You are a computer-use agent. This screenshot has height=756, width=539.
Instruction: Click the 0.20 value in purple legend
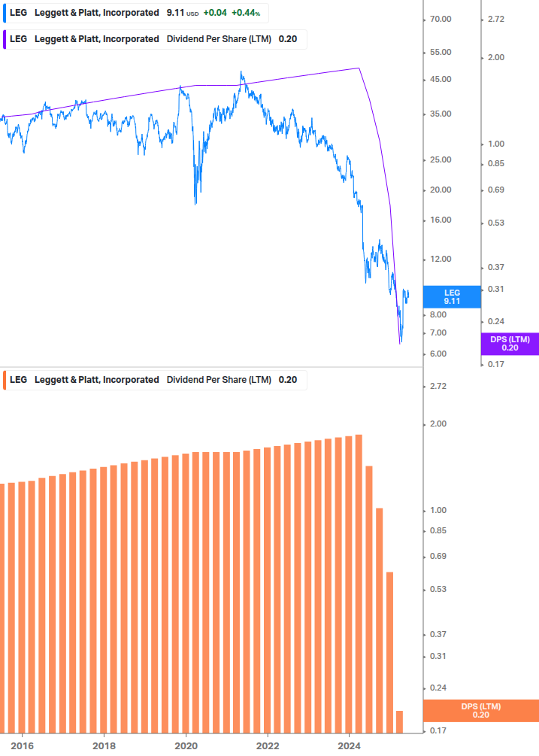[288, 39]
